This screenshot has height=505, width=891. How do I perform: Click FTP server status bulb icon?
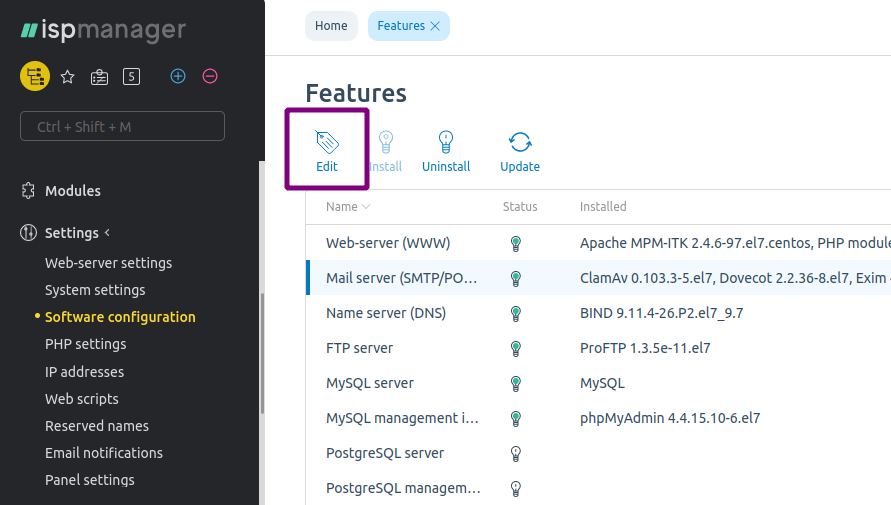pyautogui.click(x=515, y=349)
